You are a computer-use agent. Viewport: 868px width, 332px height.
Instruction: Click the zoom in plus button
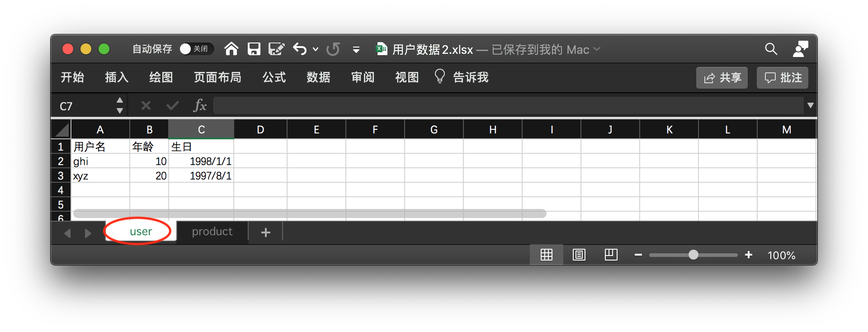(x=749, y=255)
